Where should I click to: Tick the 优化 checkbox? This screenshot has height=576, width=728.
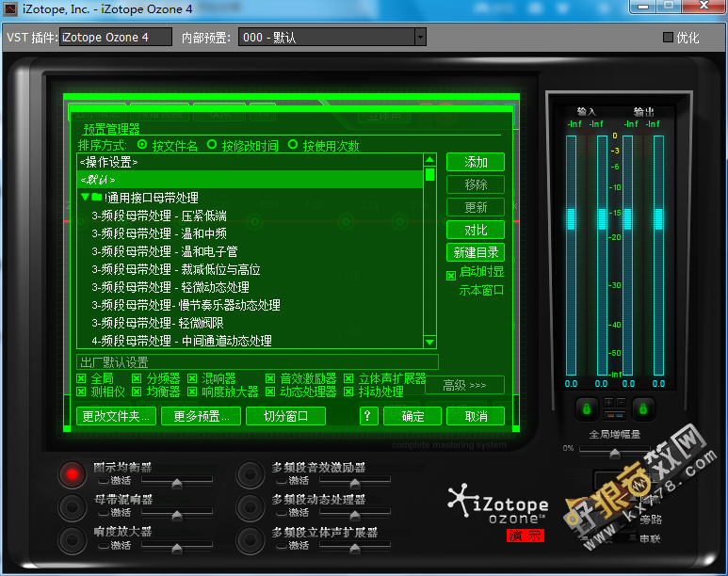[668, 37]
